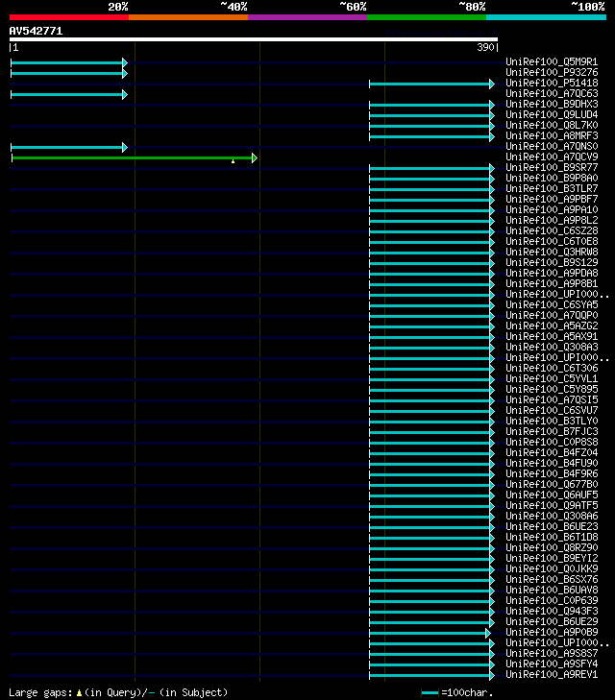Viewport: 615px width, 700px height.
Task: Click the orange ~40% identity legend segment
Action: click(188, 17)
